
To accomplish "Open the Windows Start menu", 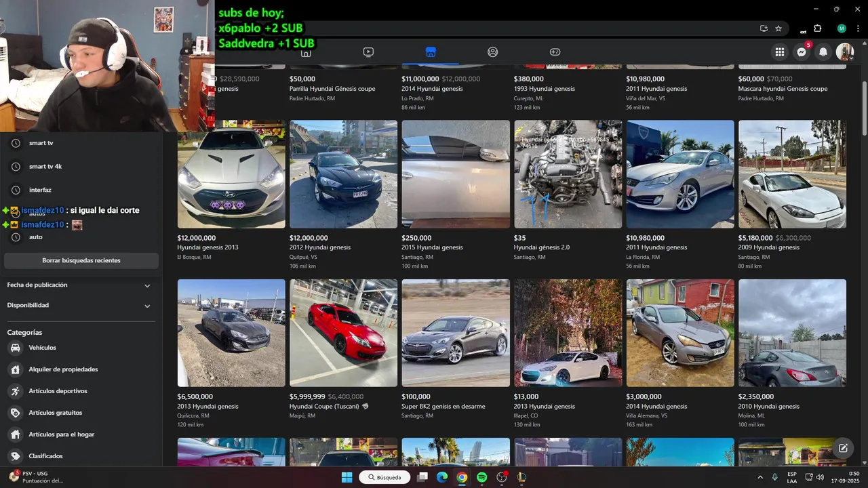I will [x=347, y=477].
